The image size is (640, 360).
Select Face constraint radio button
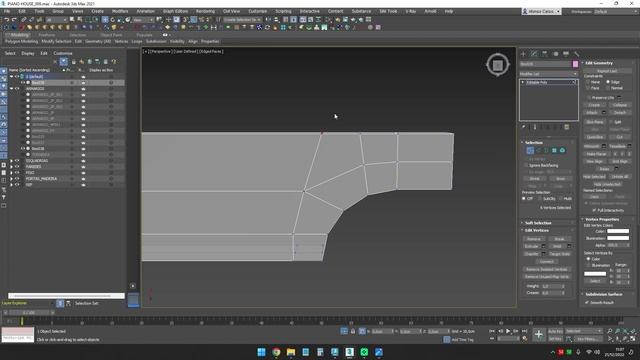click(588, 88)
